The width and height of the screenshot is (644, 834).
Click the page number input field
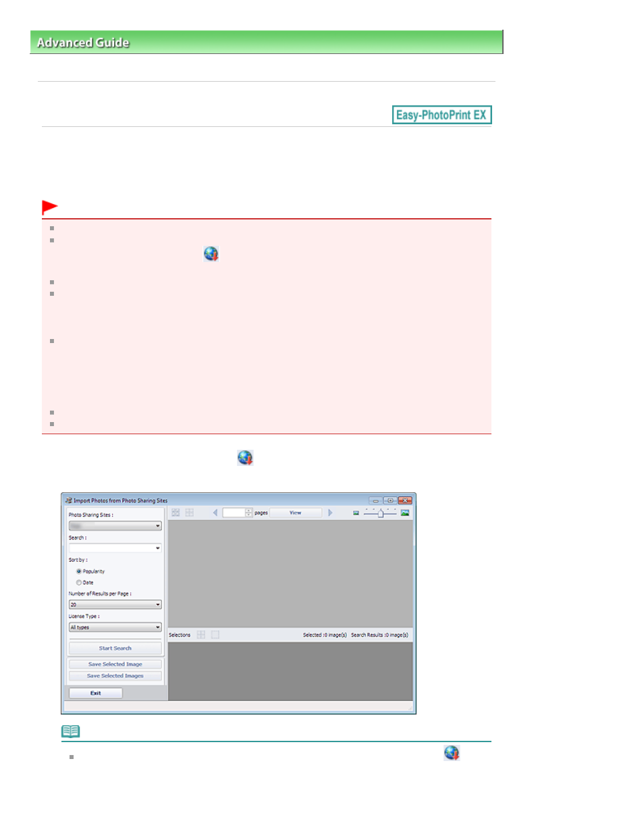click(x=234, y=513)
